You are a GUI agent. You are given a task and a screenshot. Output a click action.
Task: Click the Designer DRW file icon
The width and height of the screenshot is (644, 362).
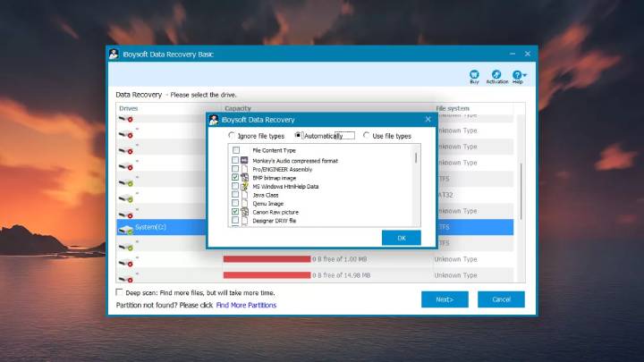click(x=244, y=221)
